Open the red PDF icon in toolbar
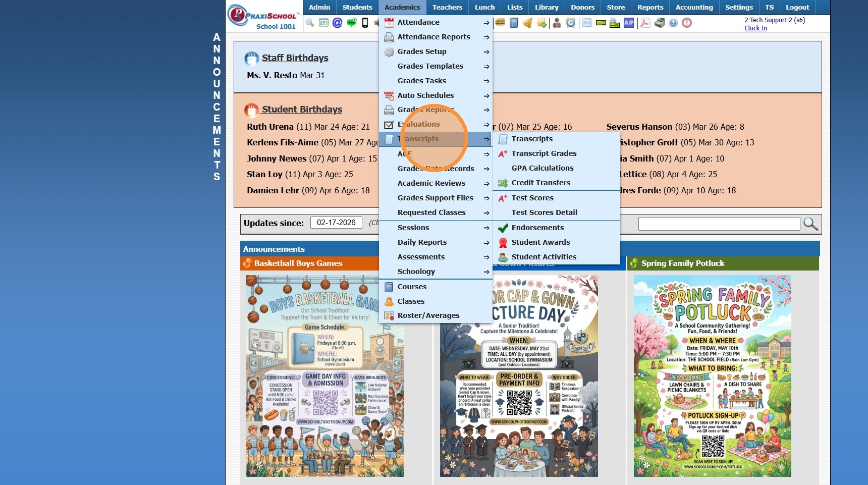The width and height of the screenshot is (868, 485). pos(645,23)
